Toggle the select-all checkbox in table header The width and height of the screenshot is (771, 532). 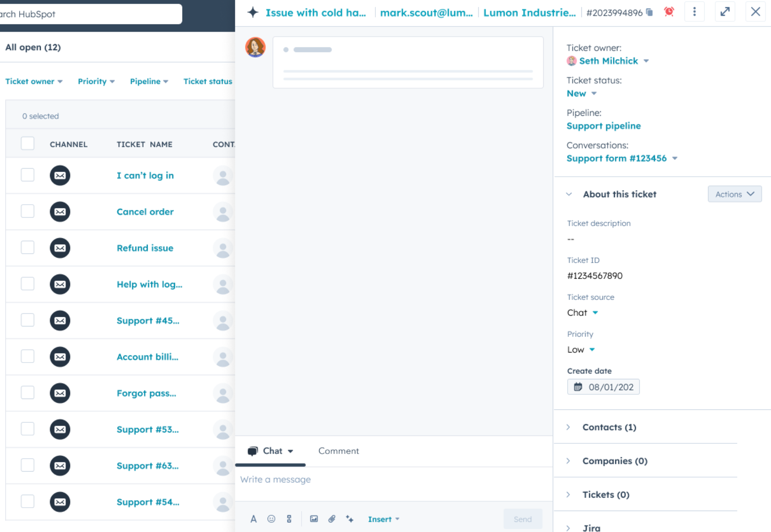point(28,143)
